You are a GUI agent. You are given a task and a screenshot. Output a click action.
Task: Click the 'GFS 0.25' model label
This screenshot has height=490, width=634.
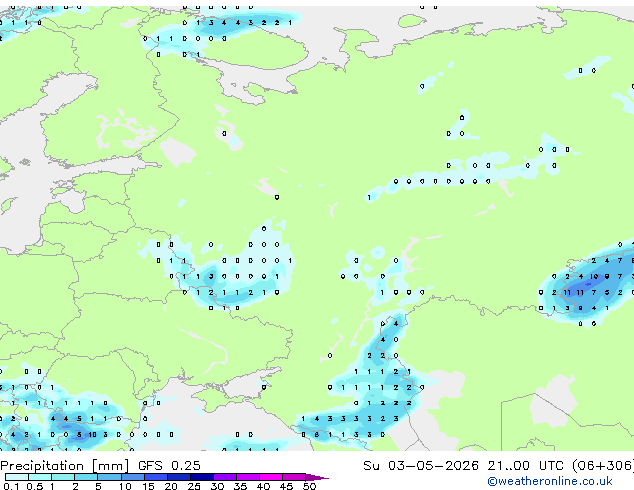click(x=169, y=465)
